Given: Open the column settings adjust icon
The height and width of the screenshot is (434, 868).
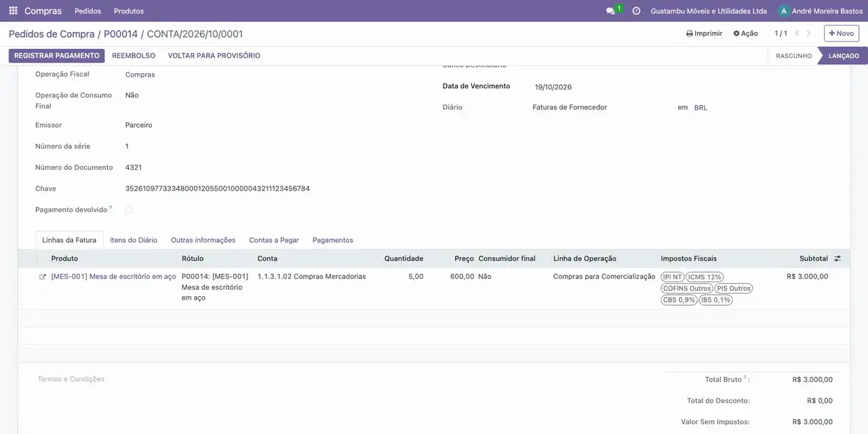Looking at the screenshot, I should pyautogui.click(x=837, y=258).
